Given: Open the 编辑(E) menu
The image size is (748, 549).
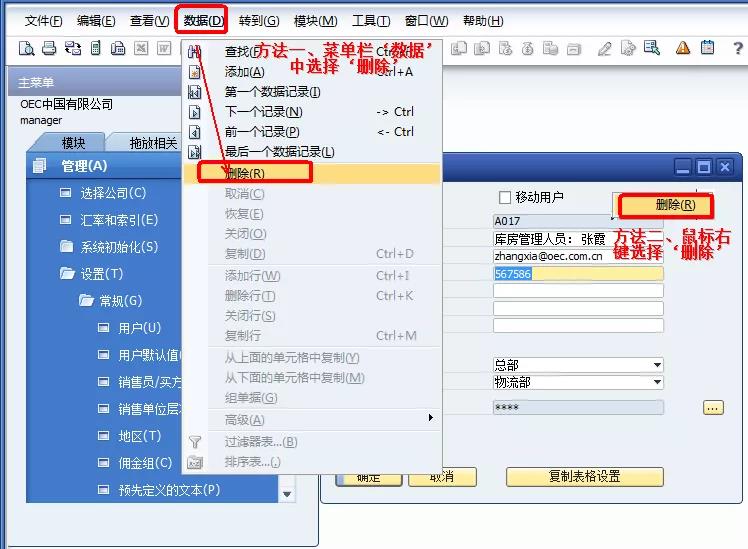Looking at the screenshot, I should click(x=96, y=21).
